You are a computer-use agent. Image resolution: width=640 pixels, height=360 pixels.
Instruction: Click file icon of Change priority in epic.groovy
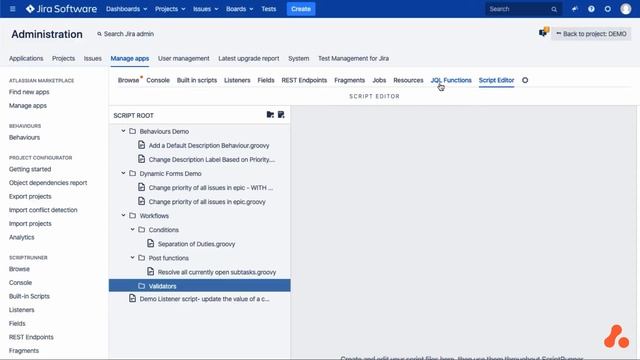pyautogui.click(x=141, y=201)
